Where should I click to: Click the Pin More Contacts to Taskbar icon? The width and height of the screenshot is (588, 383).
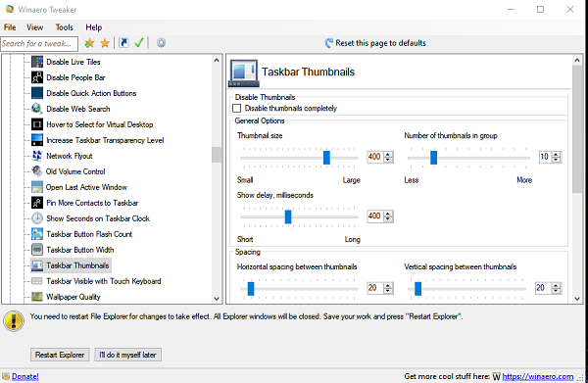[37, 203]
